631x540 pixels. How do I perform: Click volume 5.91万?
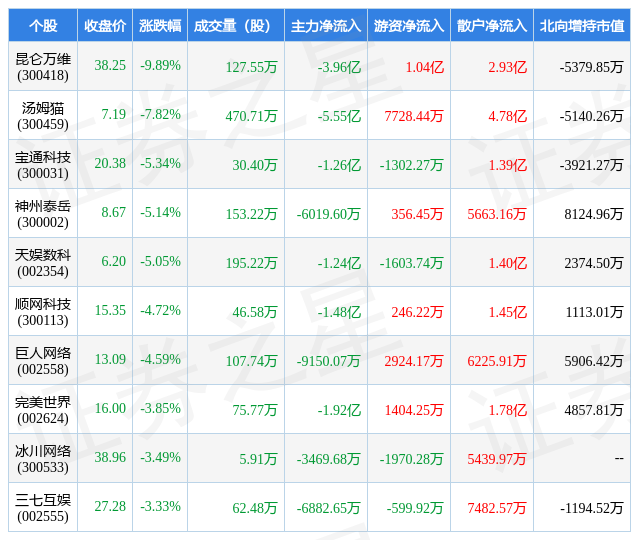point(258,459)
